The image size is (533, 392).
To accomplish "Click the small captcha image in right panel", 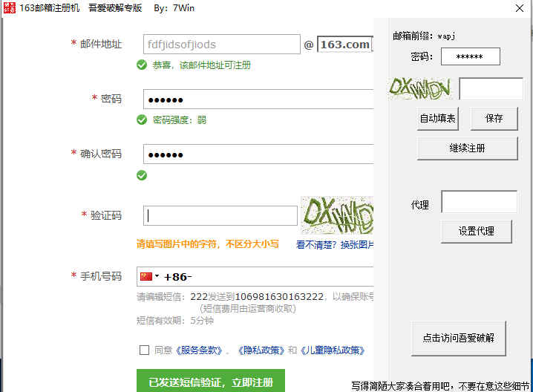I will pyautogui.click(x=420, y=88).
